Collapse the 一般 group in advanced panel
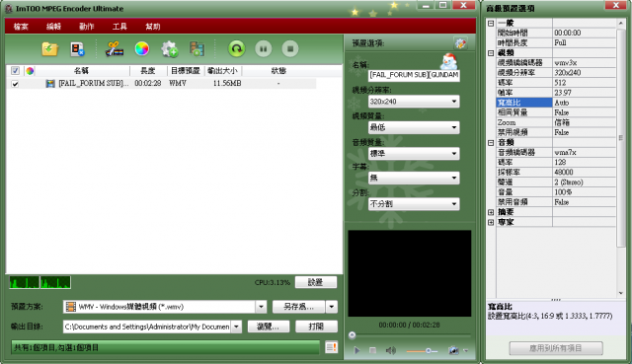632x364 pixels. coord(491,24)
